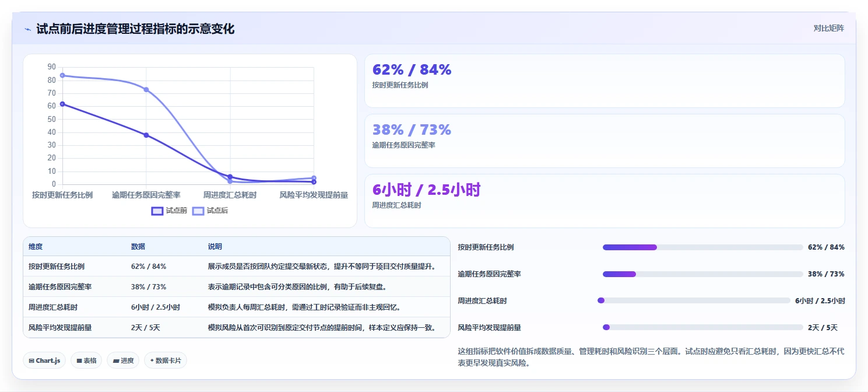Click the 38% / 73% value right of the progress bar
The image size is (868, 392).
(x=826, y=274)
